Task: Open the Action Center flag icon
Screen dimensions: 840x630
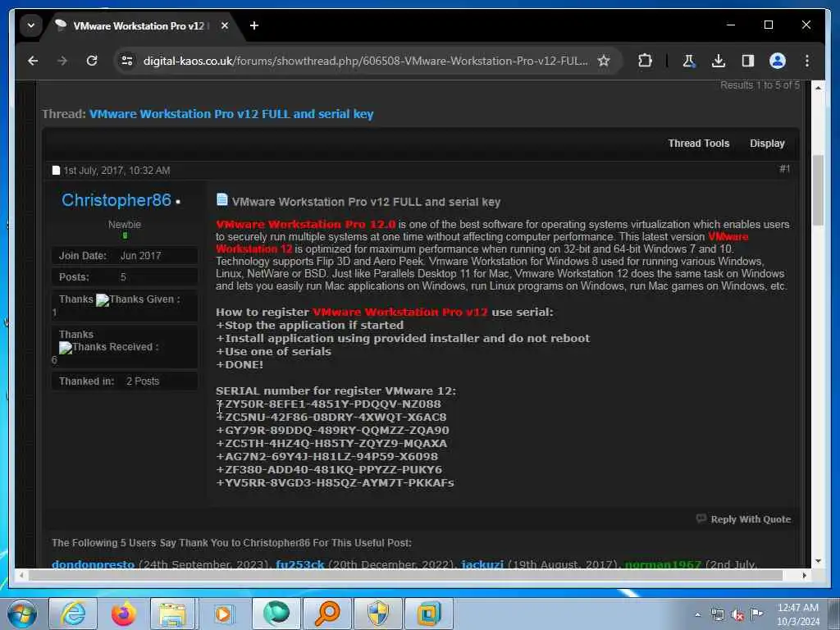Action: click(x=757, y=614)
